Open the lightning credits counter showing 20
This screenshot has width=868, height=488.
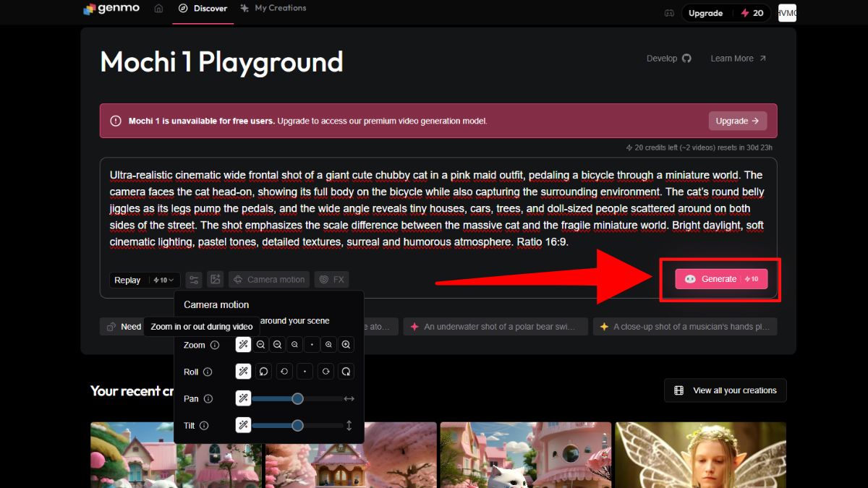tap(752, 13)
